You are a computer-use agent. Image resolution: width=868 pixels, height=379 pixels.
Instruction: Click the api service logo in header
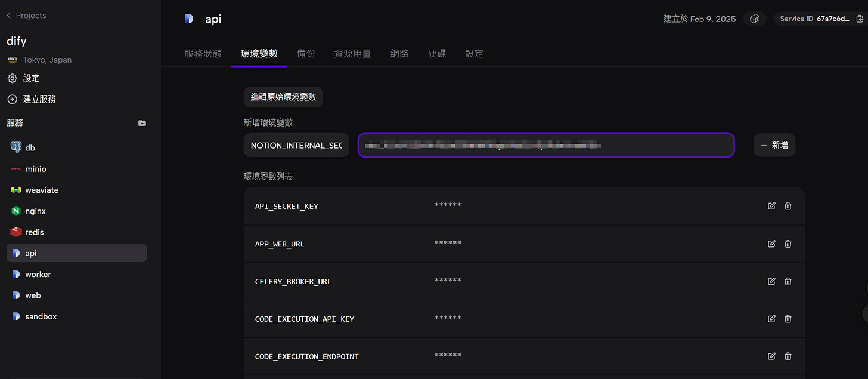pos(189,19)
